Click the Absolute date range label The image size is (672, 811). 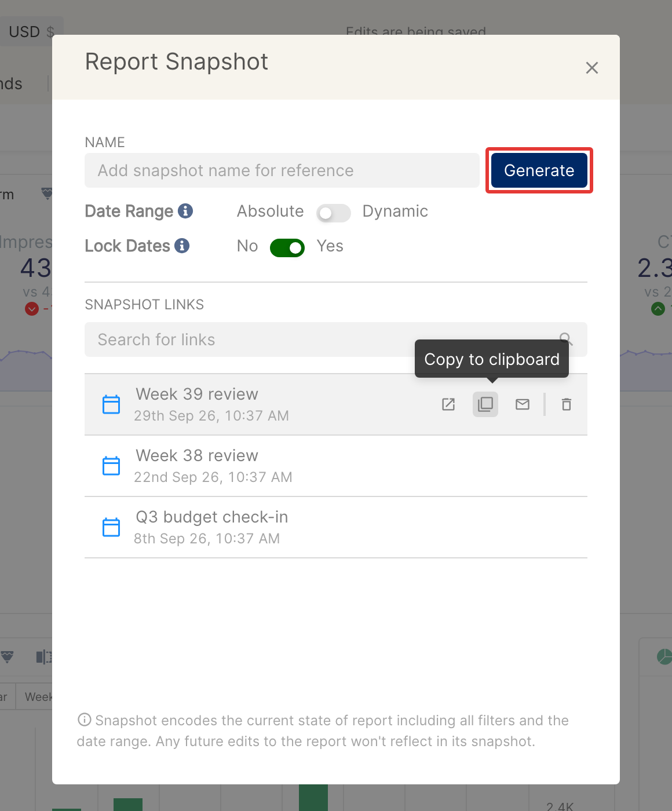point(270,211)
